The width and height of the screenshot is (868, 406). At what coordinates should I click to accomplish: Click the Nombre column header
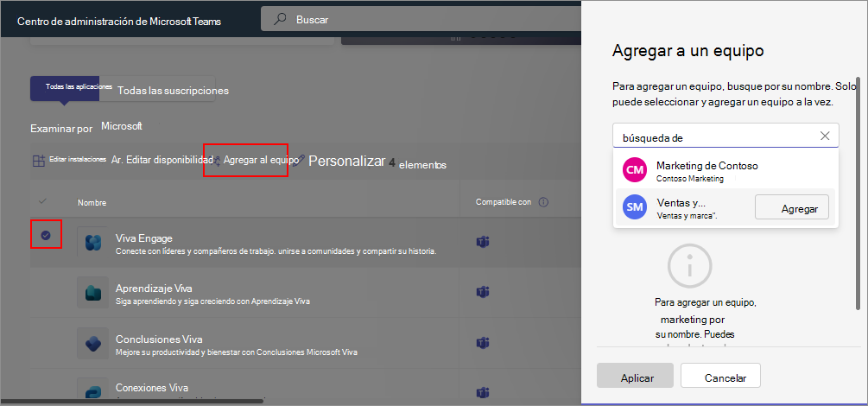click(x=92, y=203)
